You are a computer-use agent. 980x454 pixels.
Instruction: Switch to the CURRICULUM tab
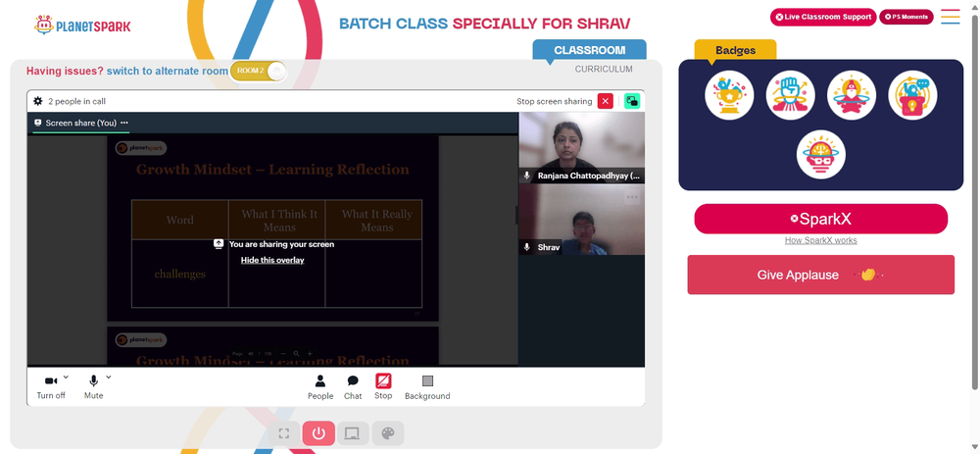point(604,70)
